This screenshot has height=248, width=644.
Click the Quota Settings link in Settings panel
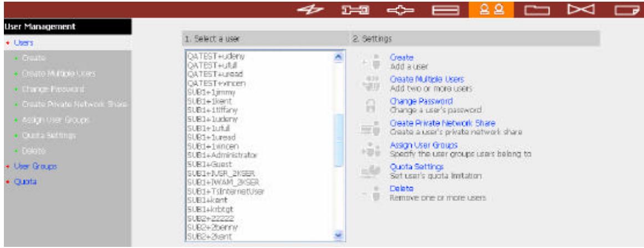point(416,167)
